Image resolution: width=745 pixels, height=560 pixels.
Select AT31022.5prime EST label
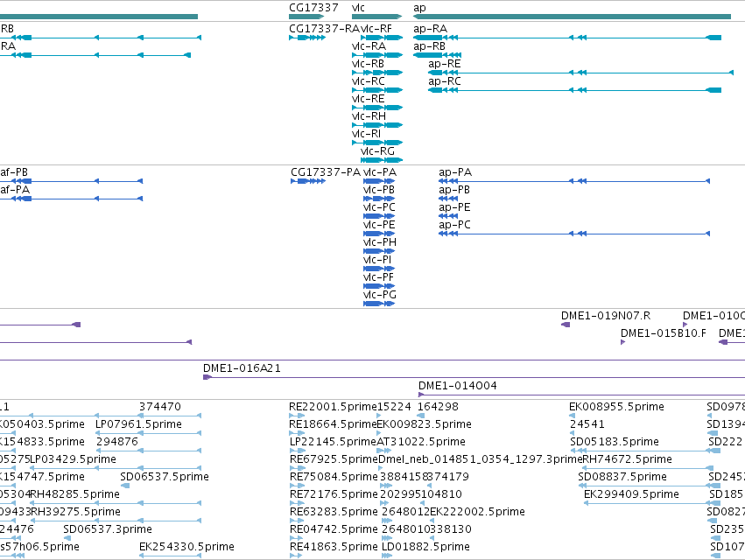coord(421,442)
